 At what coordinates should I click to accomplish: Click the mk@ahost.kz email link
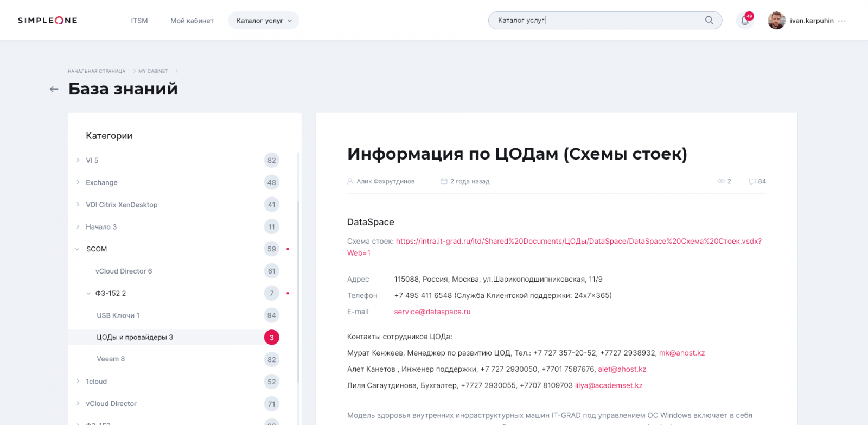[x=682, y=353]
